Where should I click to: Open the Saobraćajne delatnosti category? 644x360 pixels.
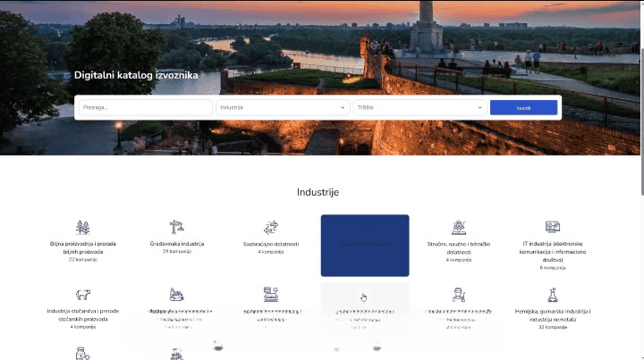tap(271, 244)
